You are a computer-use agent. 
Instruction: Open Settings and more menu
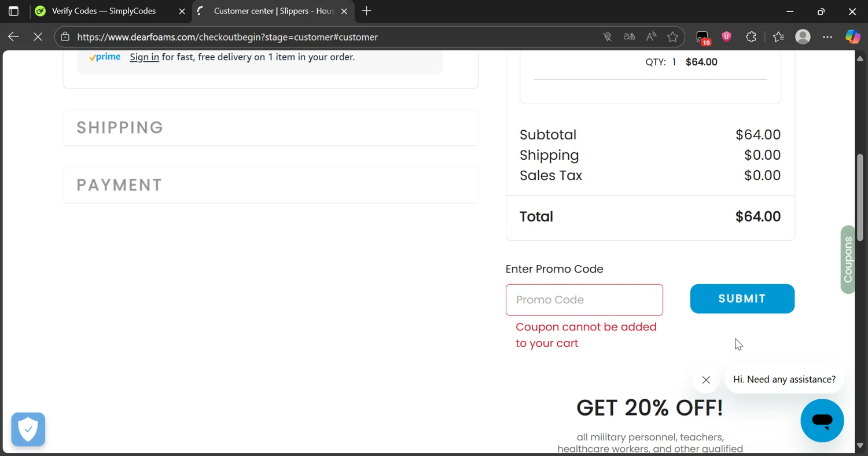[827, 37]
